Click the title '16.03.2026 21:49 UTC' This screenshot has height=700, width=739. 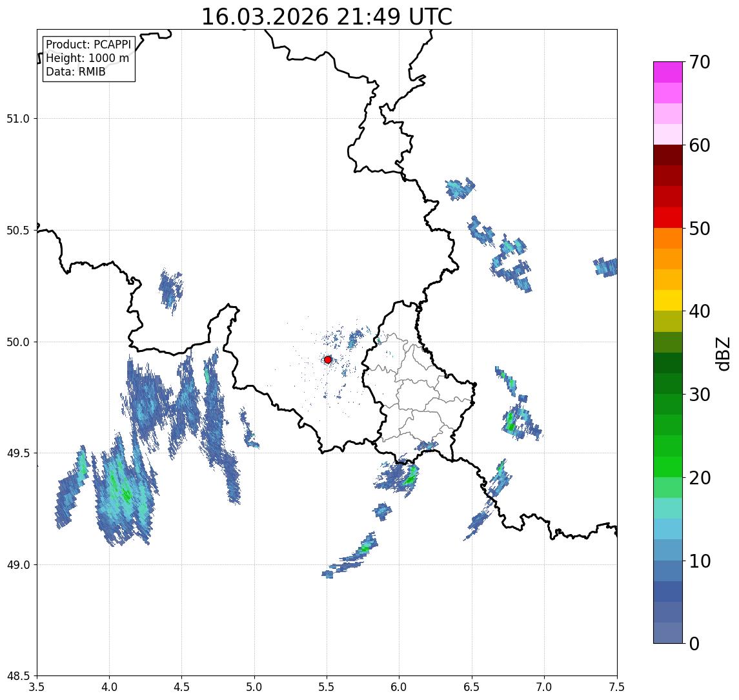coord(327,17)
